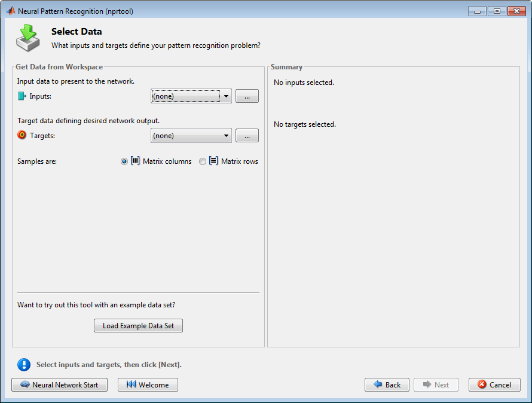Return to the Welcome page
Screen dimensions: 532x403
click(x=148, y=384)
